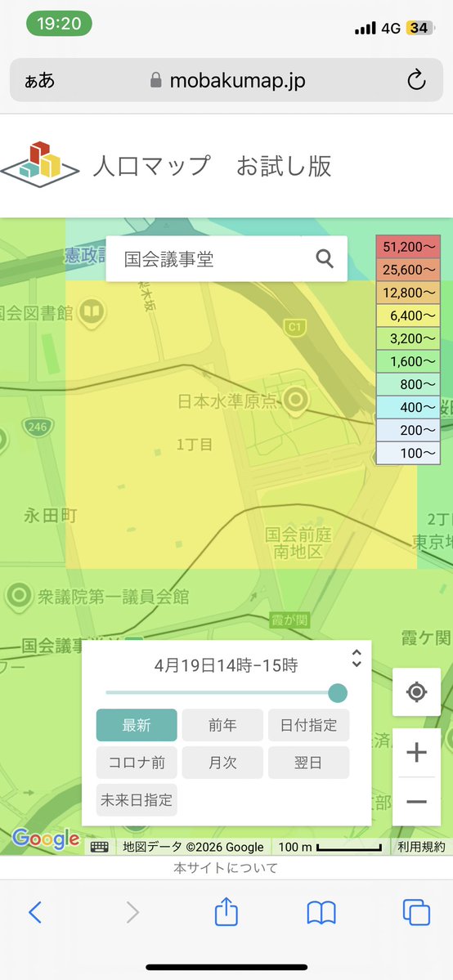Open Safari bookmarks
453x980 pixels.
[321, 913]
